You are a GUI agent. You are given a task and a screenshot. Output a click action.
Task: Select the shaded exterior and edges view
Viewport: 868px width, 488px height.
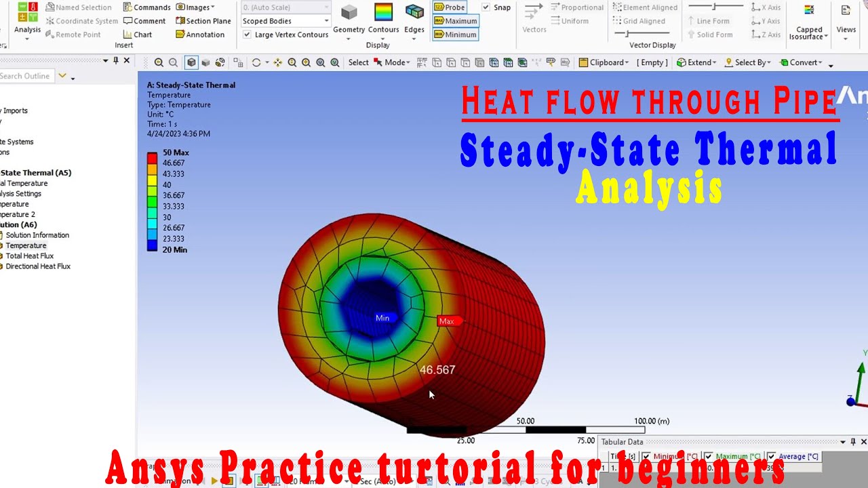[x=191, y=62]
